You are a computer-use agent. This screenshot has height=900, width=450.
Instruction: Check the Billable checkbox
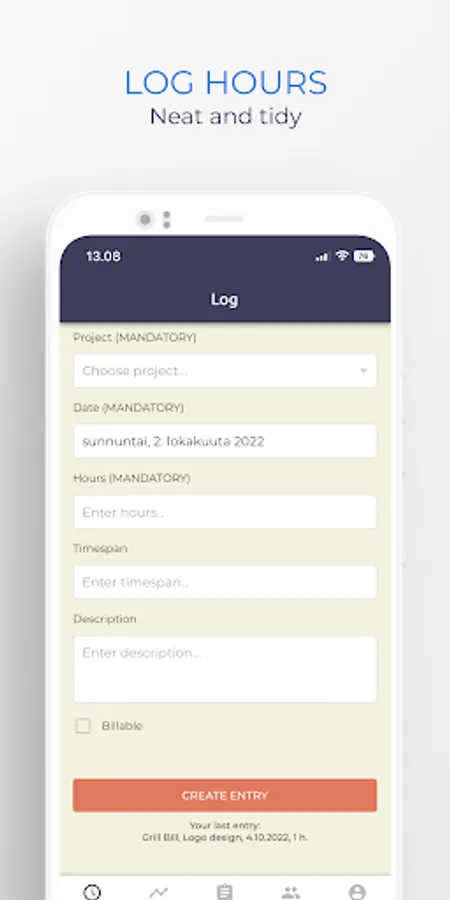[x=83, y=726]
